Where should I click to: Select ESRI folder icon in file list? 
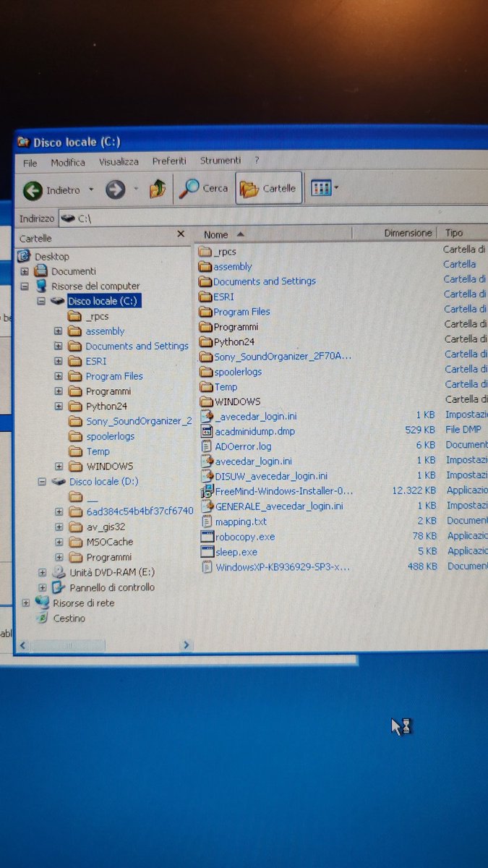(205, 297)
